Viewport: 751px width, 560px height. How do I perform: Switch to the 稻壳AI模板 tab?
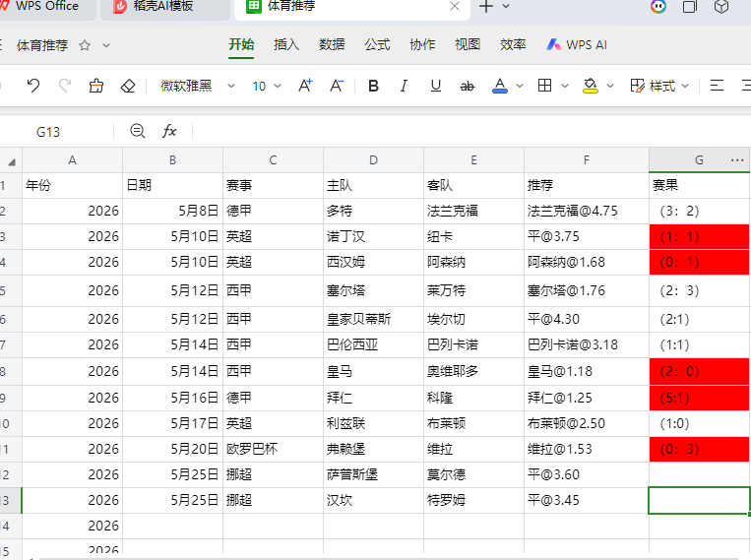[164, 7]
